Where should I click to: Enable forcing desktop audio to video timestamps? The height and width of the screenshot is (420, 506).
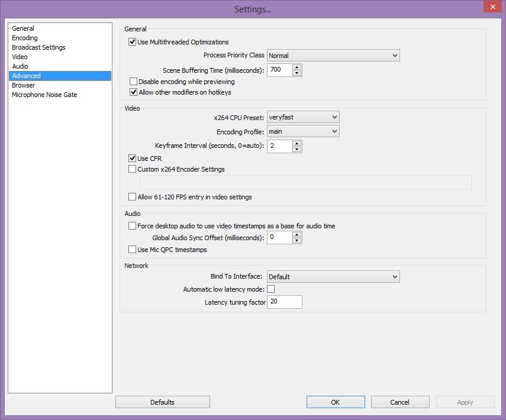pos(133,225)
